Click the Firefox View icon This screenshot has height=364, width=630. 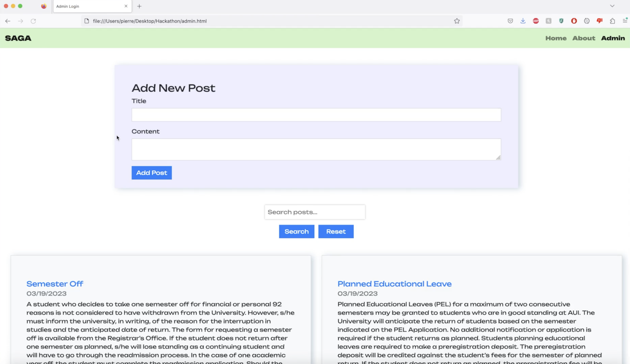44,6
